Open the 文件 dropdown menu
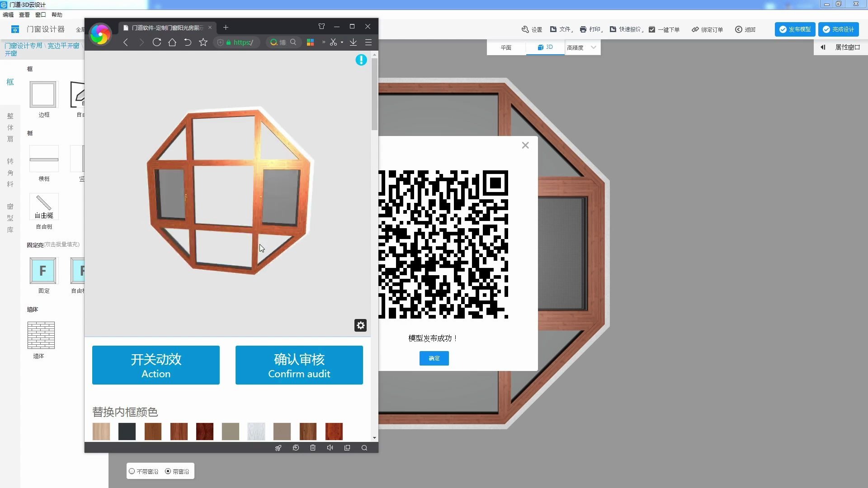Viewport: 868px width, 488px height. point(561,29)
